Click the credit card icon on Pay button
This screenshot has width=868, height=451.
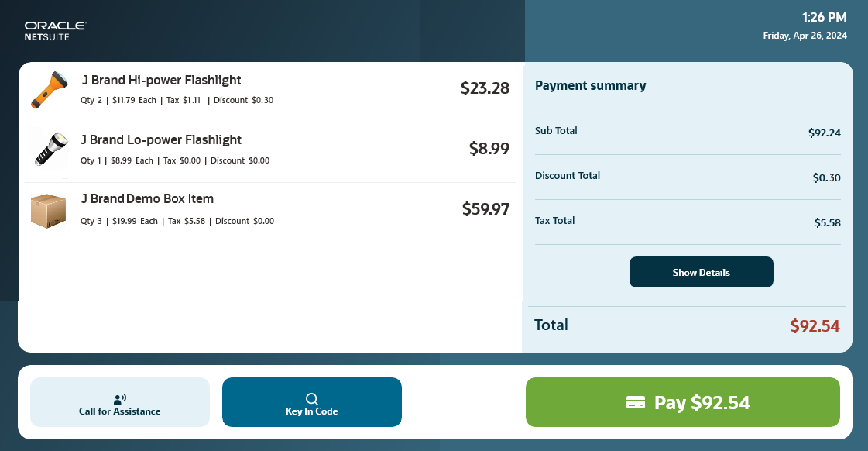click(x=636, y=402)
